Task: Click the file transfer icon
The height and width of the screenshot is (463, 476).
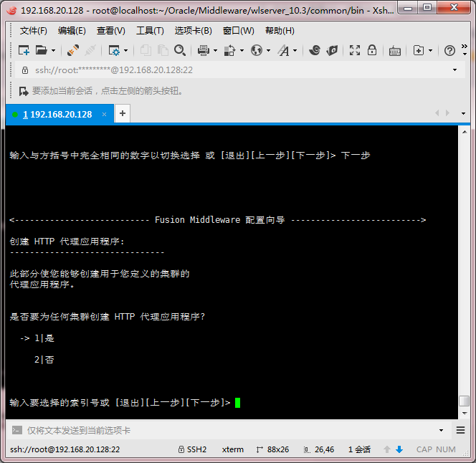Action: [230, 50]
